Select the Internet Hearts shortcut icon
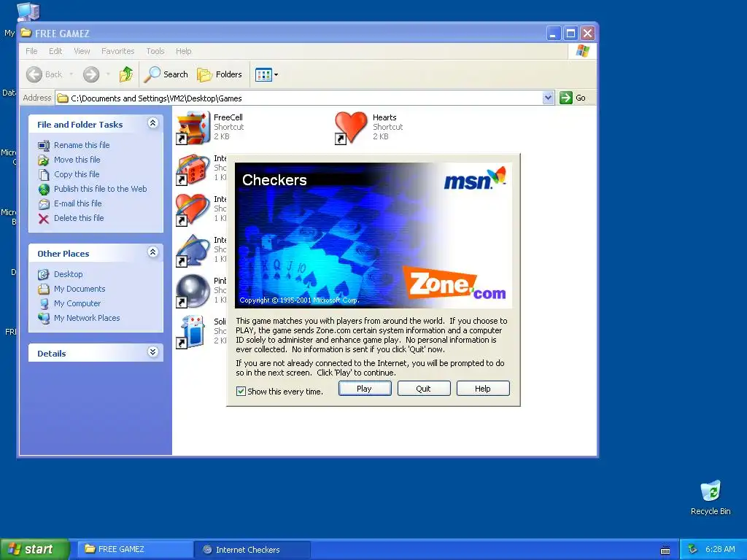This screenshot has width=747, height=560. 193,210
